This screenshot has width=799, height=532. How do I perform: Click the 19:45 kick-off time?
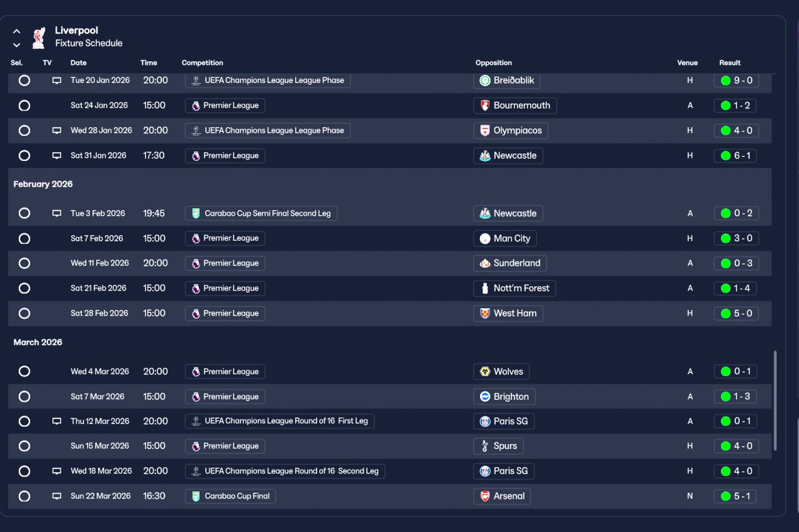point(154,213)
